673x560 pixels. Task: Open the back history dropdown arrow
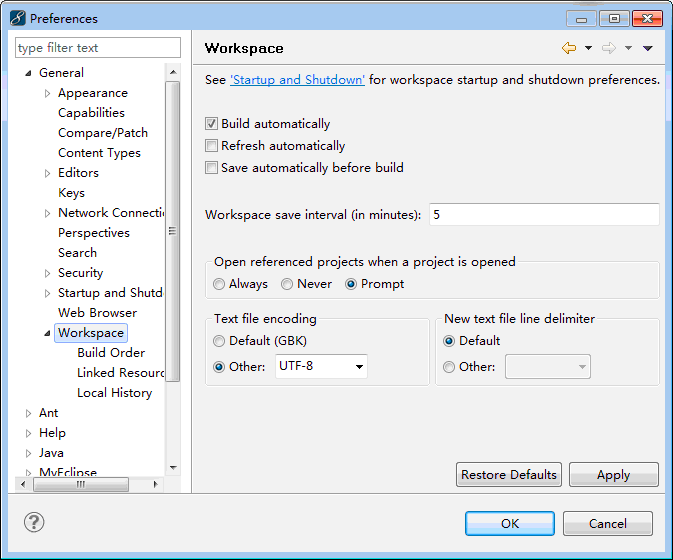pos(588,48)
